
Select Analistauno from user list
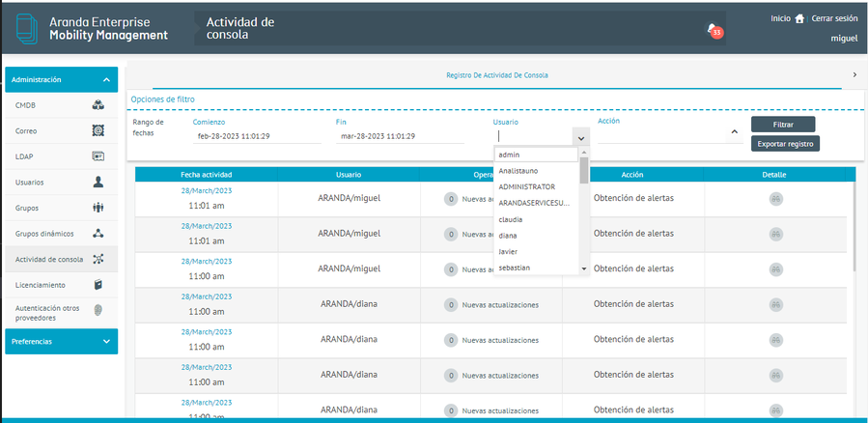518,171
